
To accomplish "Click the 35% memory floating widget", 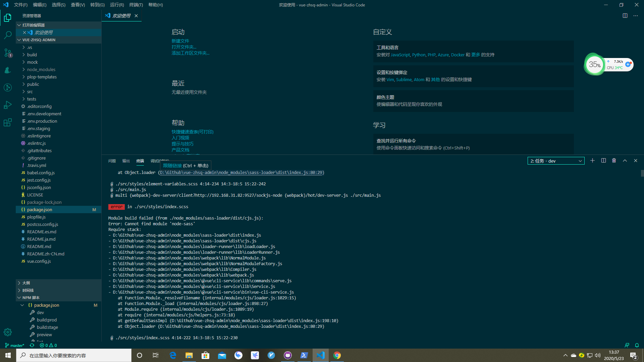I will coord(594,64).
